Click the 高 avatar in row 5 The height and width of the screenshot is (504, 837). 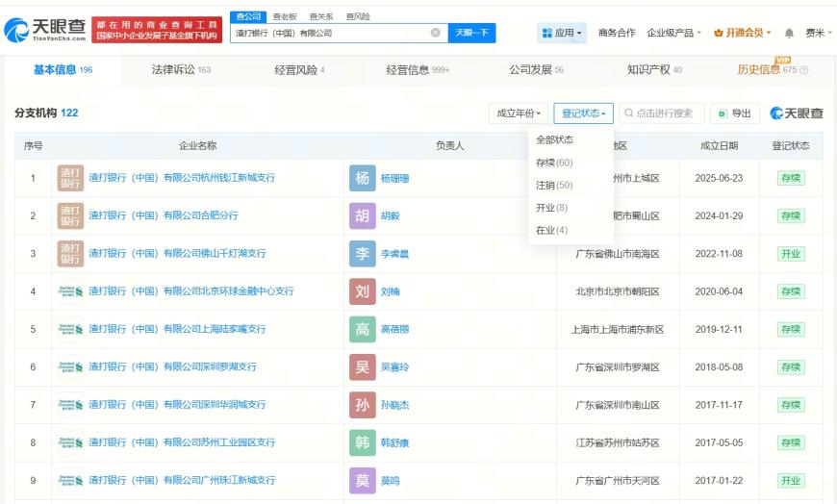[363, 329]
